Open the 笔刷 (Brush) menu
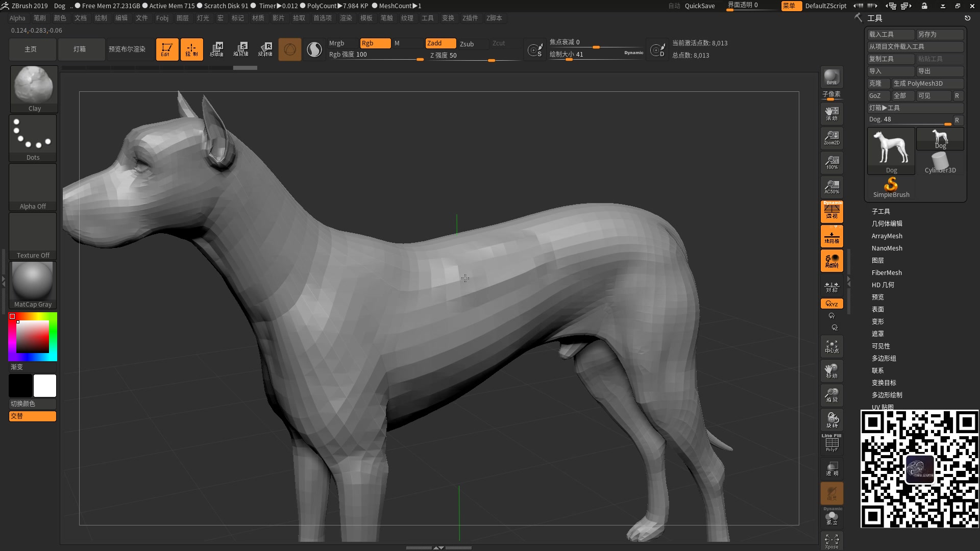 tap(39, 18)
